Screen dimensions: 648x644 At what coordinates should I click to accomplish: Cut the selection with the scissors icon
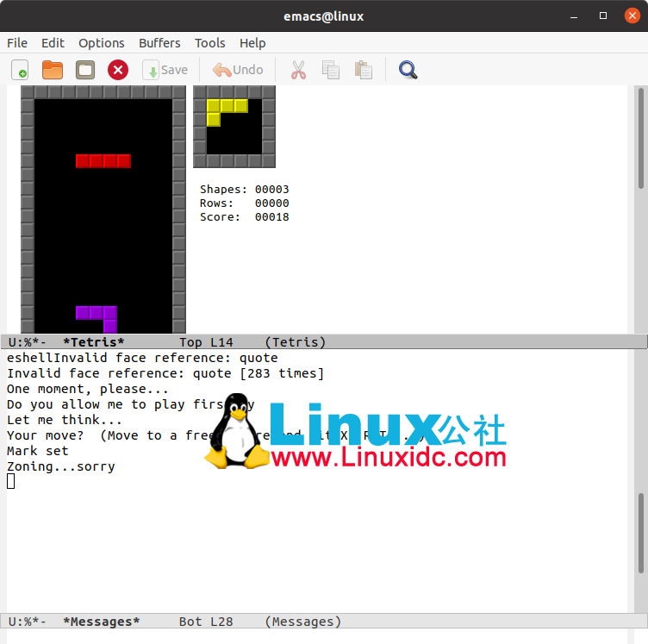[298, 70]
